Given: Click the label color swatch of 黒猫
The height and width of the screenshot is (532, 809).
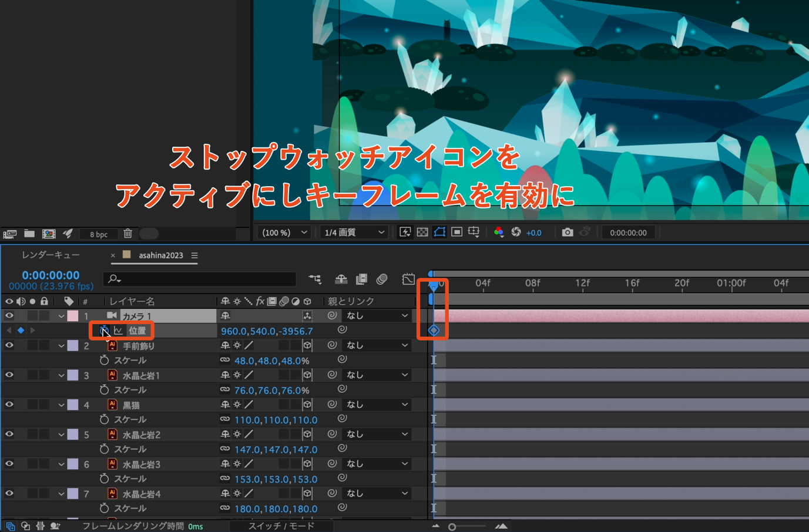Looking at the screenshot, I should pos(73,405).
